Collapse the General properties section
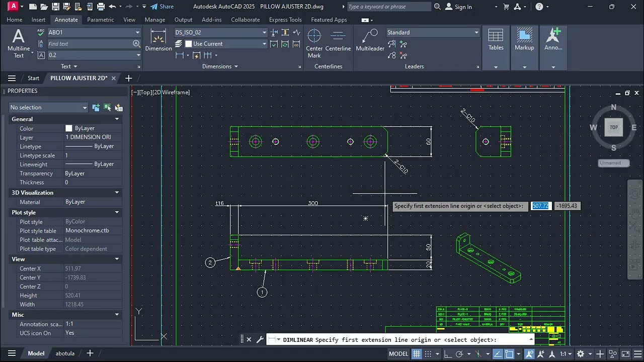 117,119
